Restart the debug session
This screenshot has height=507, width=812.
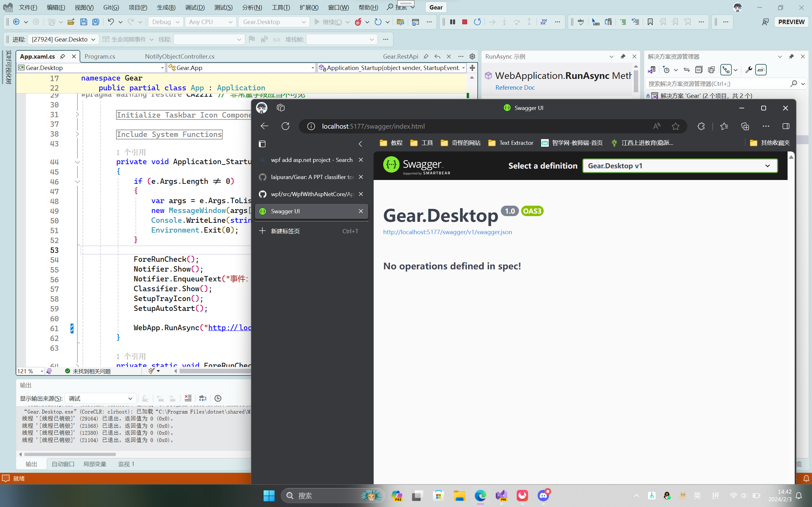coord(477,22)
